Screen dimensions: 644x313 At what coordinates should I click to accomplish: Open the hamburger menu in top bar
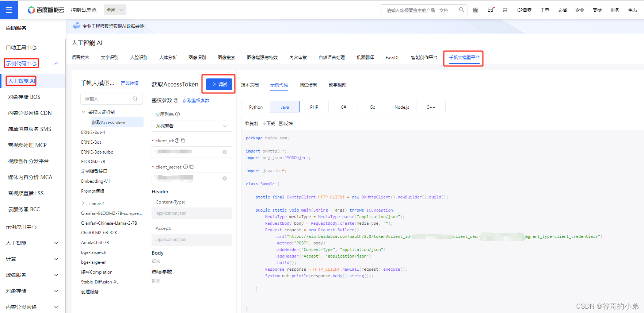pos(9,10)
